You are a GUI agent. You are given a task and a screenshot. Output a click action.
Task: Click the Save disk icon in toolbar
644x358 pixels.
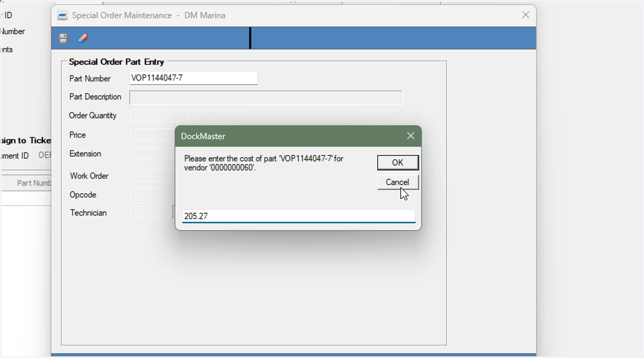coord(63,38)
